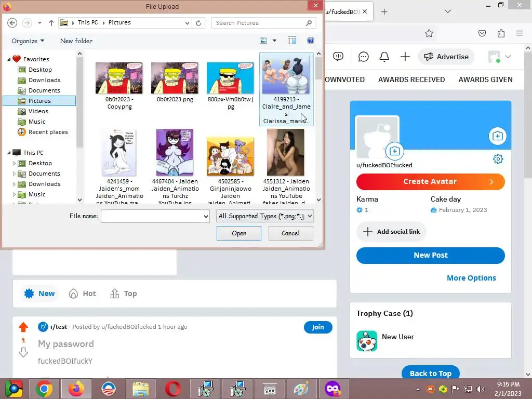The image size is (532, 399).
Task: Click the Create Avatar button
Action: 430,181
